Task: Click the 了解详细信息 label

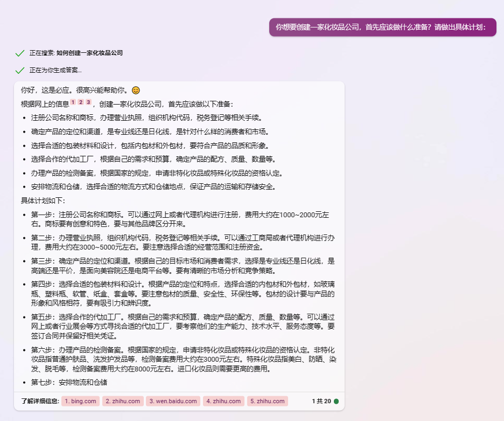Action: point(40,401)
